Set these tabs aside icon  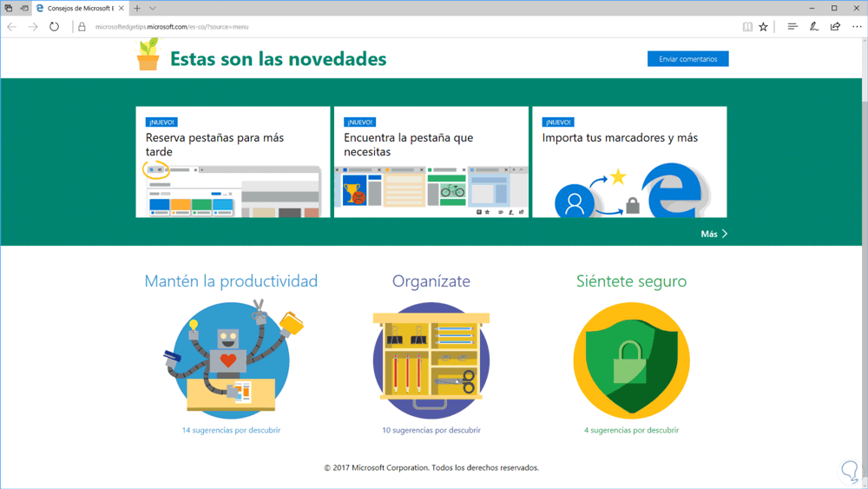pos(24,9)
